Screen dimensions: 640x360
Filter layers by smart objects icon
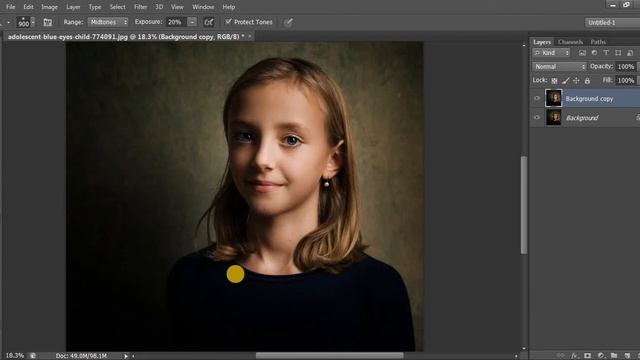630,53
